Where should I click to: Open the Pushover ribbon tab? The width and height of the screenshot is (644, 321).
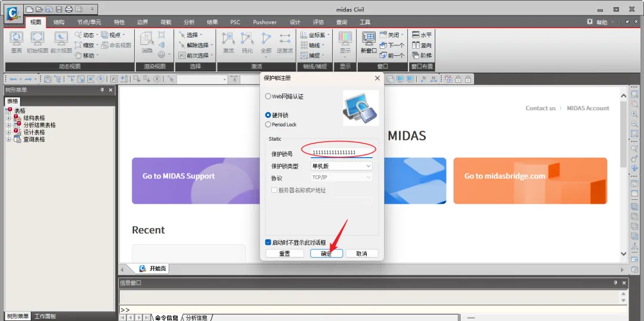pos(265,22)
